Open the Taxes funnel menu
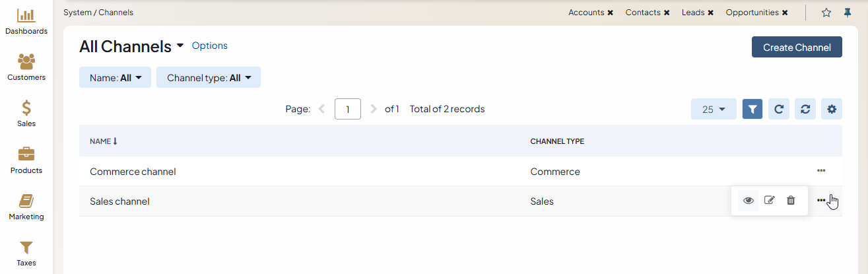Image resolution: width=868 pixels, height=274 pixels. [26, 253]
